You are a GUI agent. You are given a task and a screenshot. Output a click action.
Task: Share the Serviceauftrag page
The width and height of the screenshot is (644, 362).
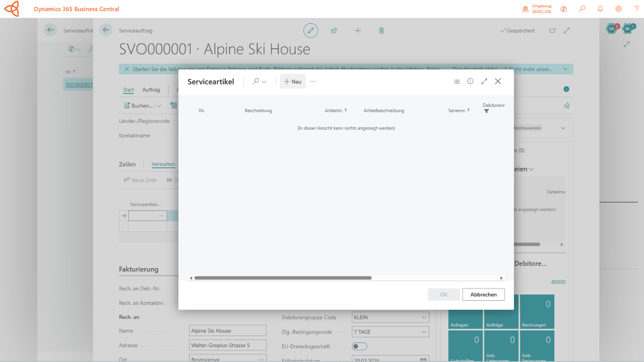coord(334,31)
